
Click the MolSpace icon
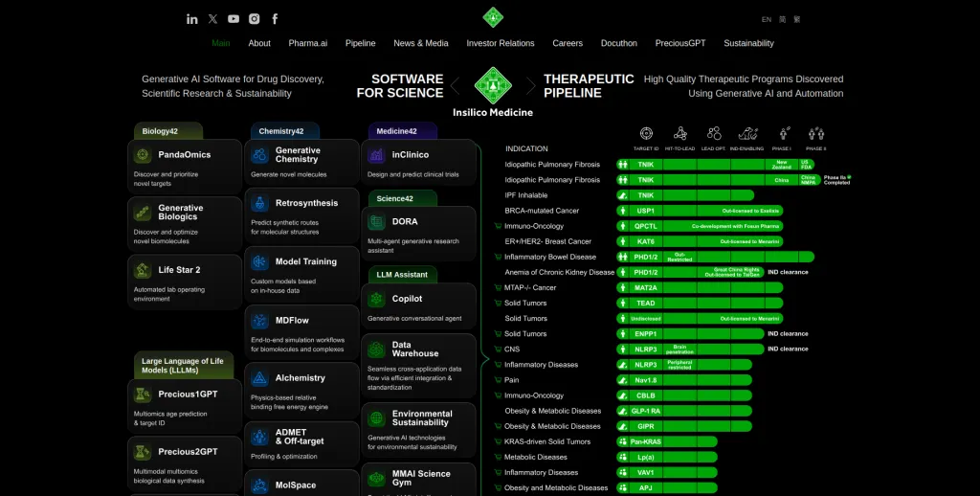click(259, 485)
